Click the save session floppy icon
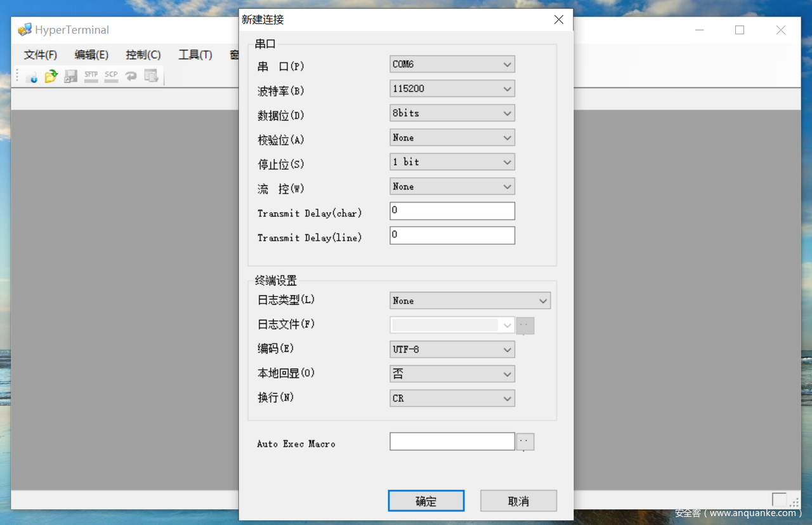Viewport: 812px width, 525px height. pos(71,76)
